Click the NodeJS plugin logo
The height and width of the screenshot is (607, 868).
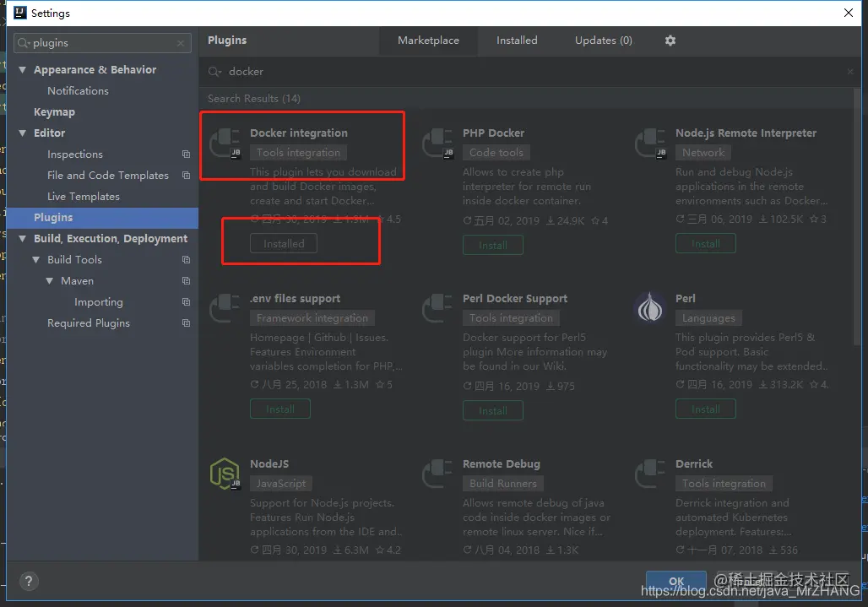coord(225,474)
